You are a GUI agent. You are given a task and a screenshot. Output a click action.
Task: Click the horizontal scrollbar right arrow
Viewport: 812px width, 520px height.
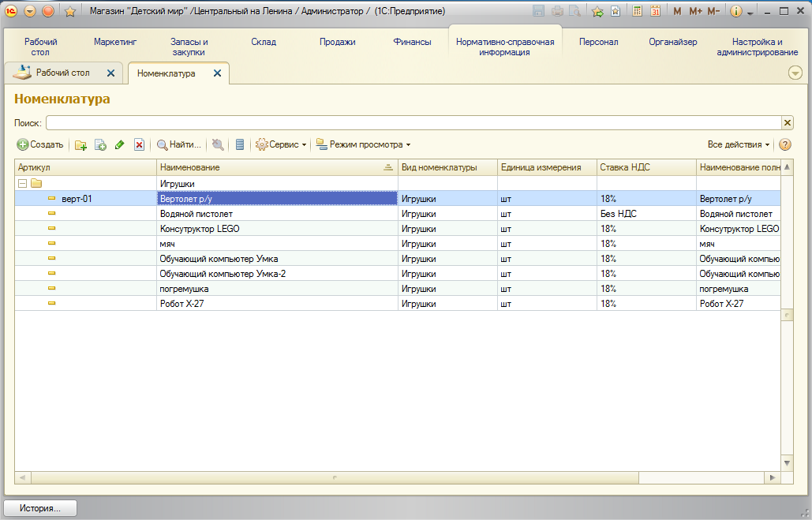point(773,477)
